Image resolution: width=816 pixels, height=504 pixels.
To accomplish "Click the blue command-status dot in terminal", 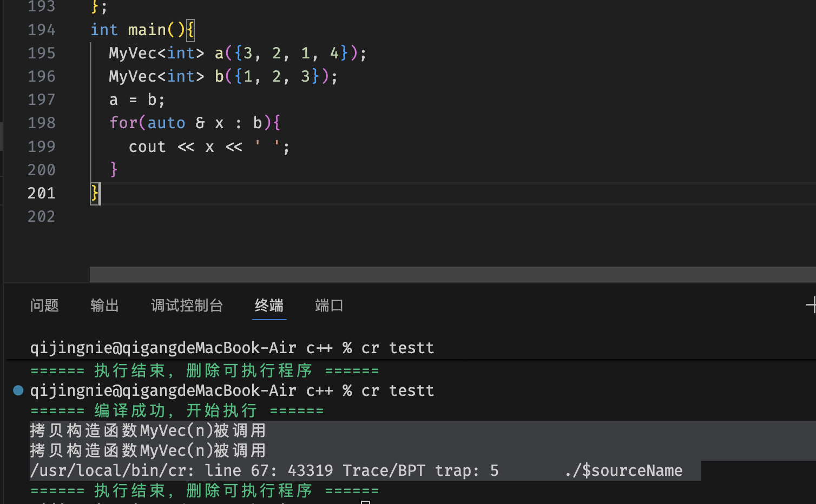I will coord(18,390).
